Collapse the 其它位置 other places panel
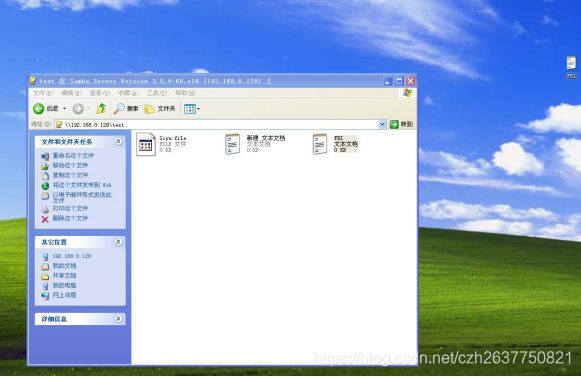This screenshot has width=581, height=377. tap(118, 242)
